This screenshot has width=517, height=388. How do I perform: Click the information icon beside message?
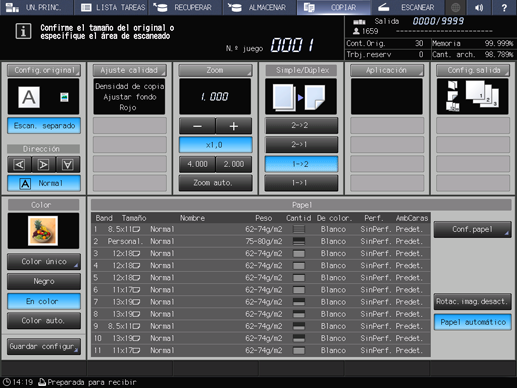point(23,32)
